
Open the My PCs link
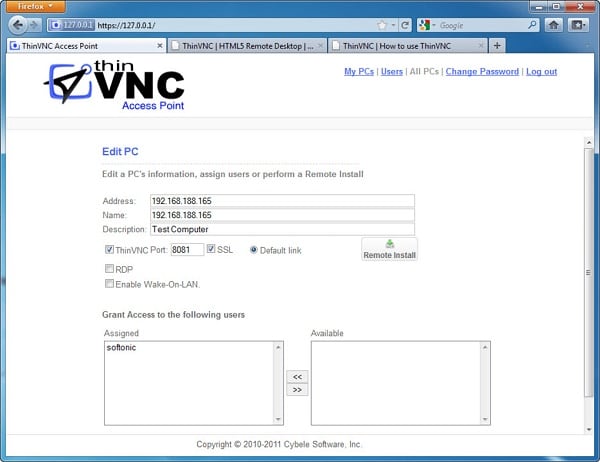pos(359,72)
